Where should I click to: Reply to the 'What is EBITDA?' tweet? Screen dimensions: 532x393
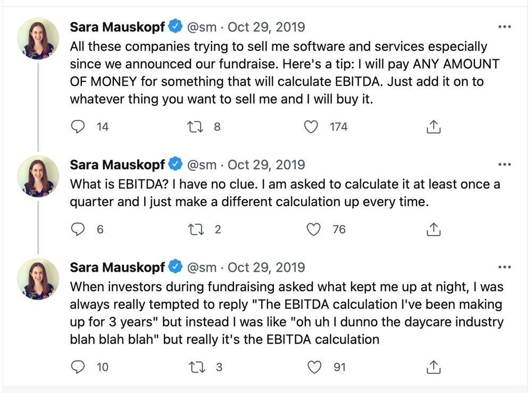78,230
